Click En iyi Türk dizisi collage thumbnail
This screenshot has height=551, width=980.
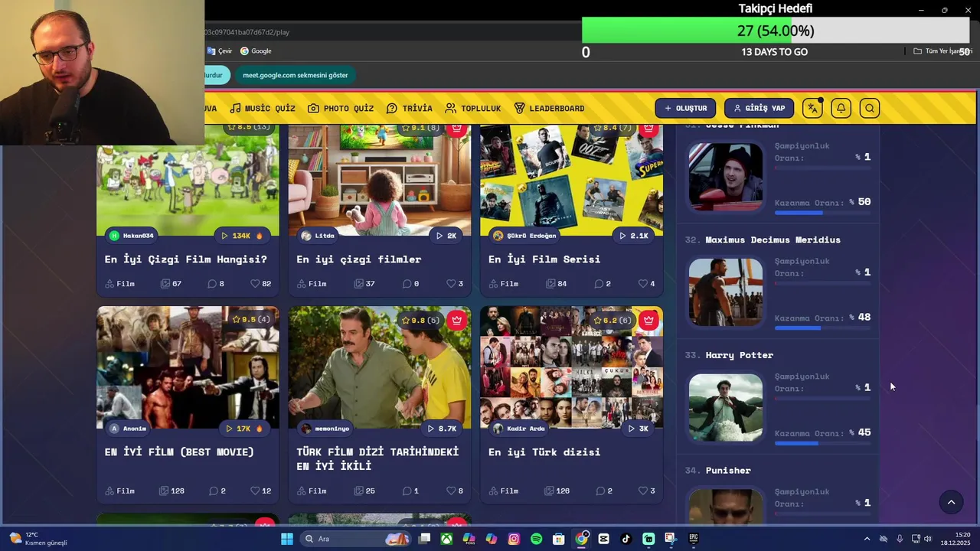571,367
